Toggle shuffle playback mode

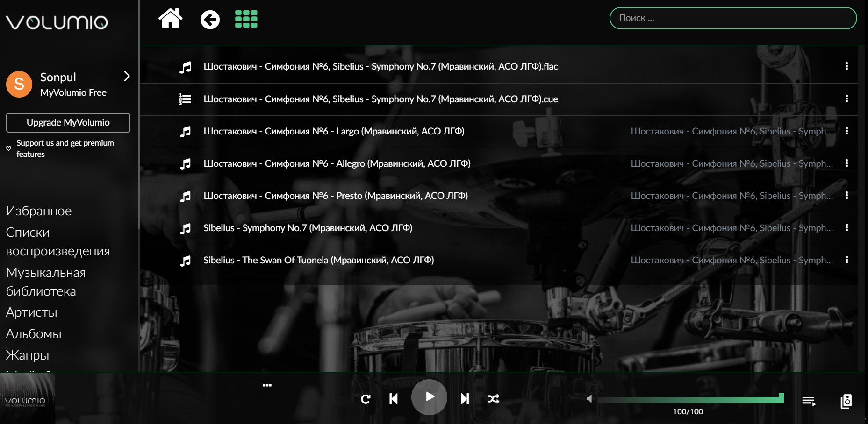tap(494, 399)
